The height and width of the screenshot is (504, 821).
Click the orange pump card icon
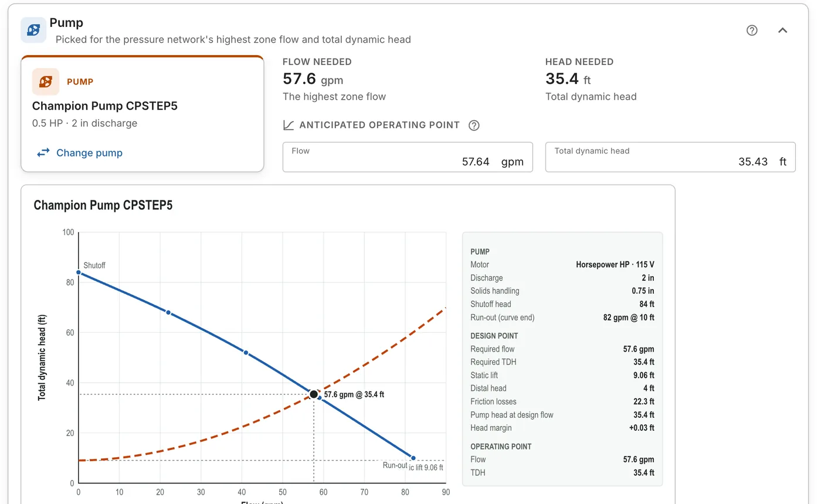[46, 81]
